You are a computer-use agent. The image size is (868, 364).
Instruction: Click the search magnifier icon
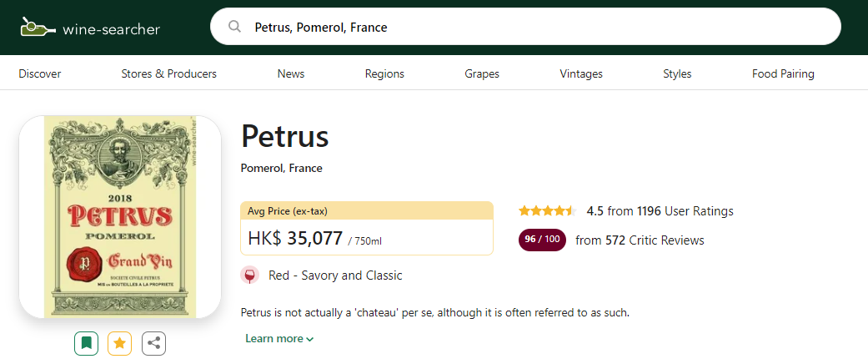[x=234, y=27]
